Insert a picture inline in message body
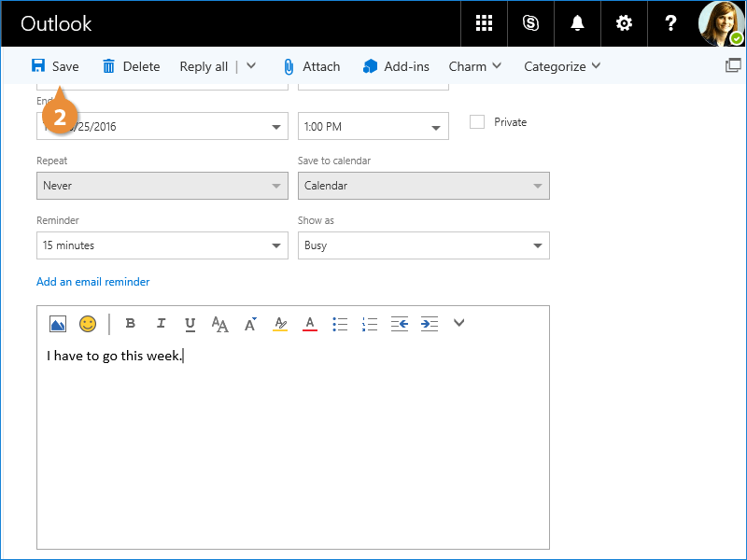This screenshot has height=560, width=747. click(x=58, y=324)
